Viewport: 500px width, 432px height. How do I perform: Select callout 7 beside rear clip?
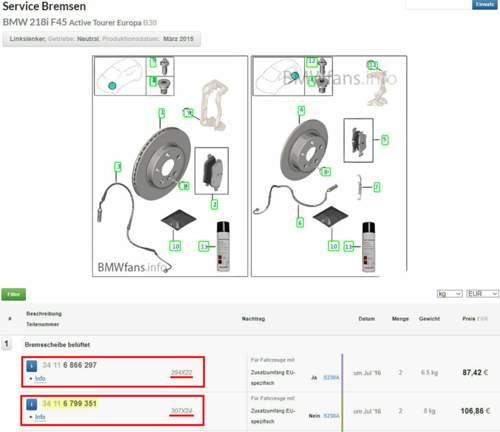point(376,187)
